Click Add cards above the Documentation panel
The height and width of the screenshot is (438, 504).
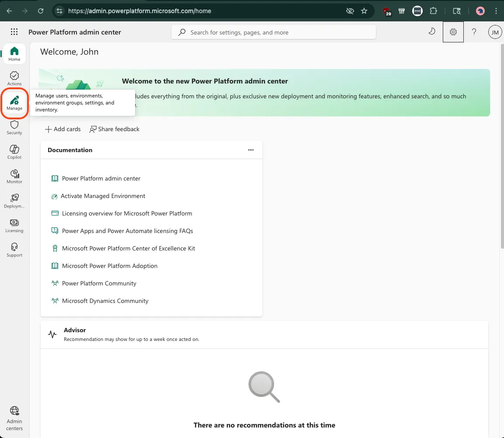pos(63,129)
